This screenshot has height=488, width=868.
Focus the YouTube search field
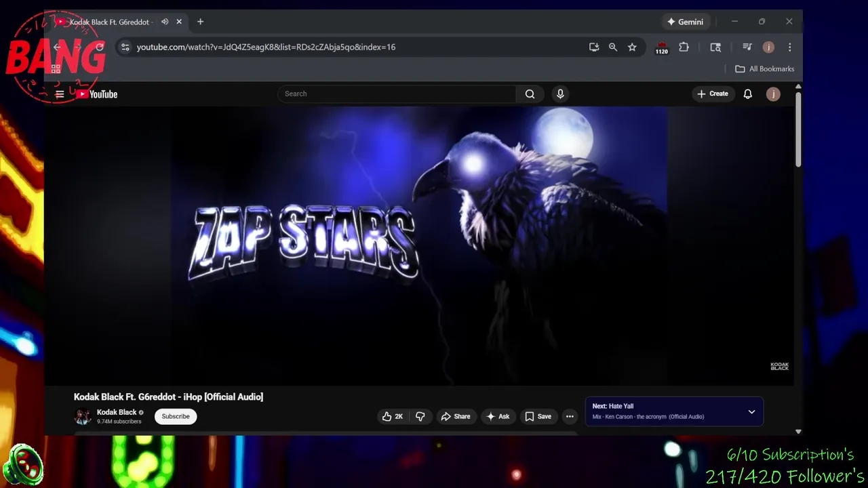pyautogui.click(x=397, y=94)
